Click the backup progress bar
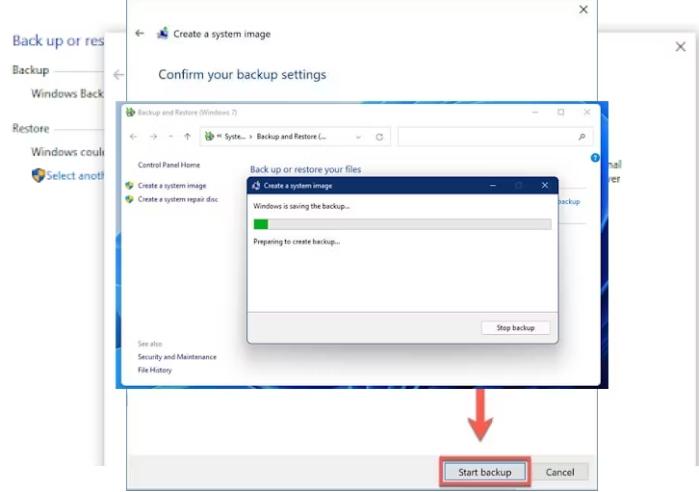This screenshot has width=699, height=492. coord(402,224)
